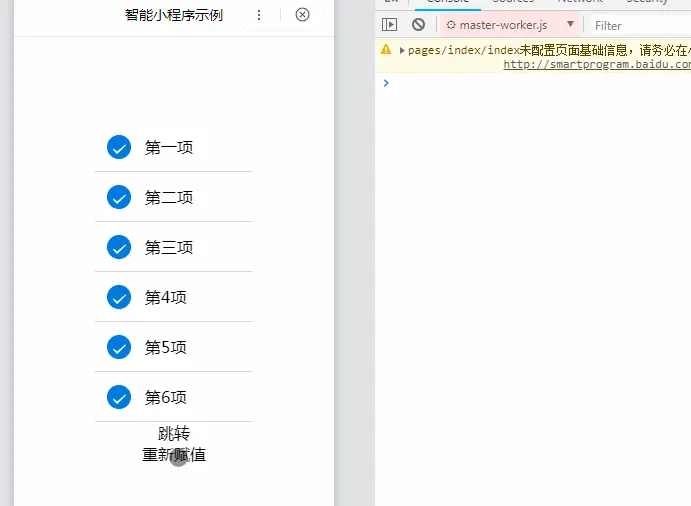
Task: Select the 第一项 label text
Action: [x=169, y=148]
